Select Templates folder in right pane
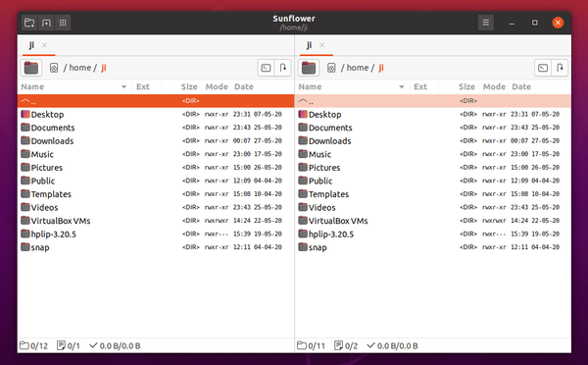588x365 pixels. (433, 194)
